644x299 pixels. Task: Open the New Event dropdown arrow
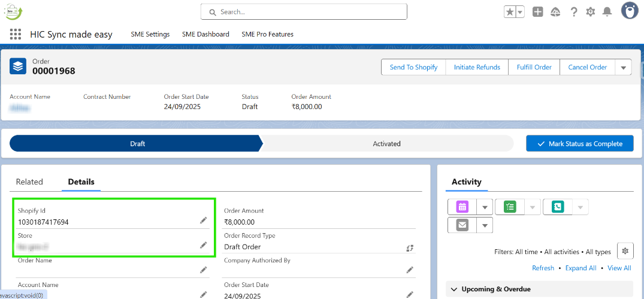(x=485, y=207)
